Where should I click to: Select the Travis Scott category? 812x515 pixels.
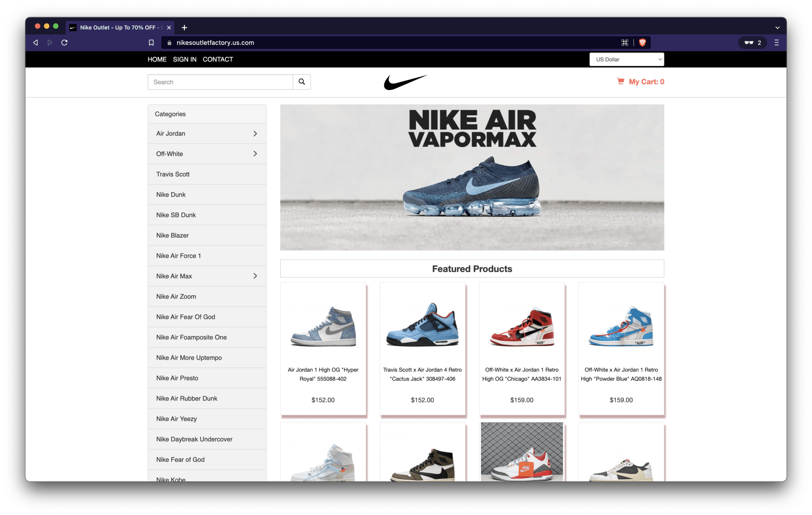point(172,174)
